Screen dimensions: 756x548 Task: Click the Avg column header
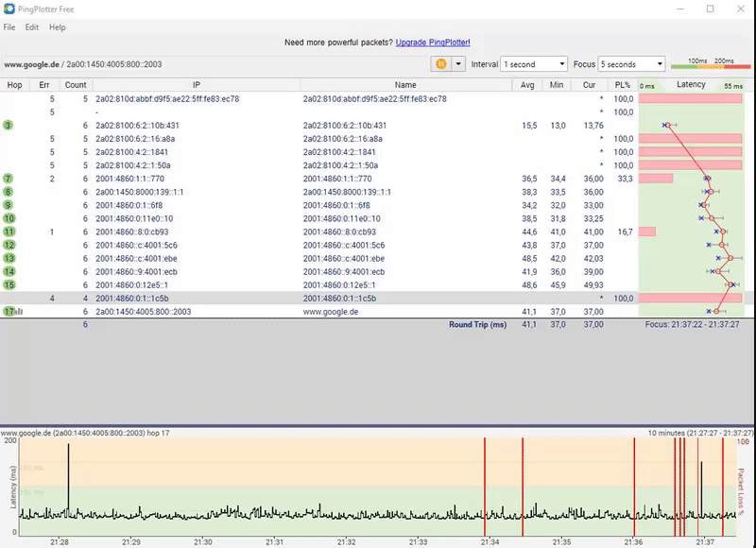[x=528, y=85]
